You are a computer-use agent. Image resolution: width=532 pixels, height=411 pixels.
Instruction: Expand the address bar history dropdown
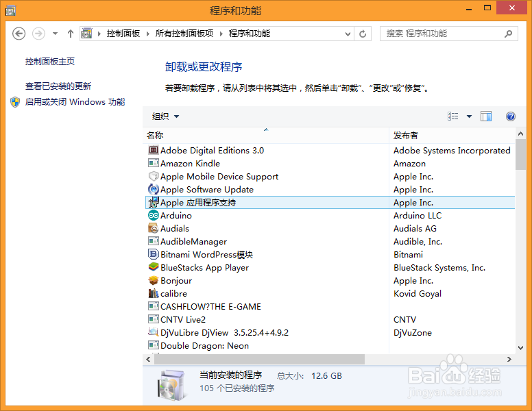click(348, 34)
